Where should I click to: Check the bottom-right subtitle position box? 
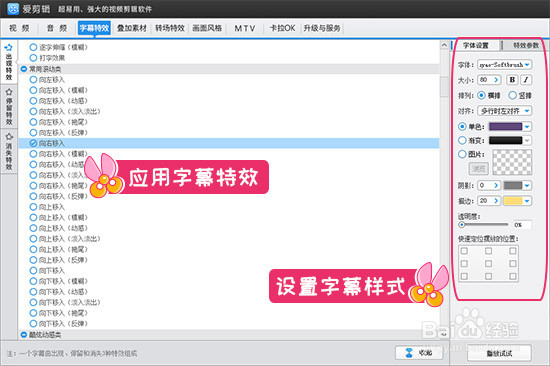point(512,277)
